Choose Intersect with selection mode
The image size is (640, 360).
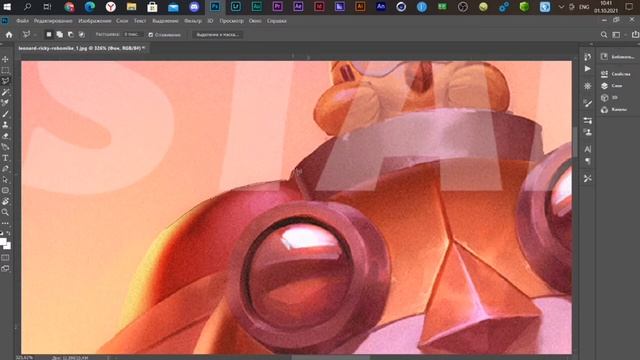coord(82,35)
